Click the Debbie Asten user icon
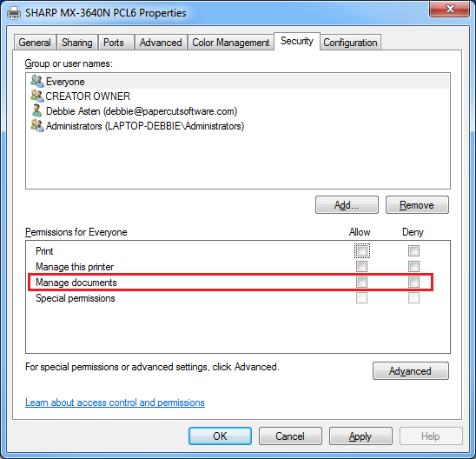The height and width of the screenshot is (459, 476). point(37,110)
